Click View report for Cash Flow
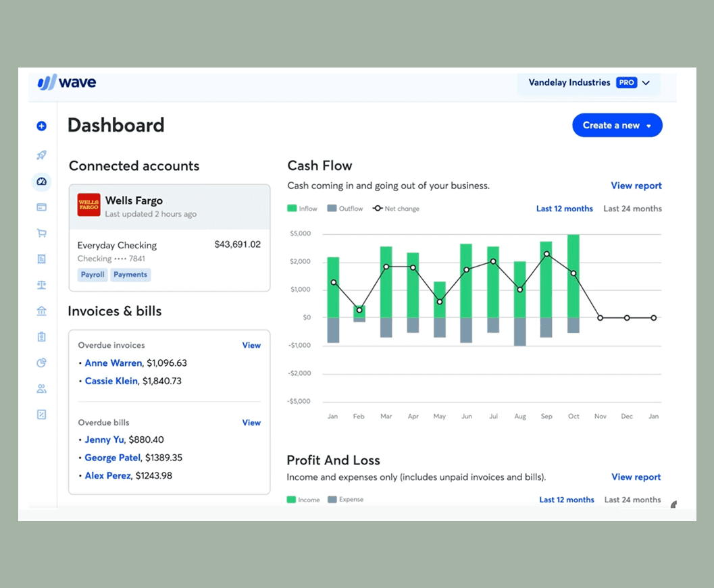The image size is (714, 588). [636, 185]
